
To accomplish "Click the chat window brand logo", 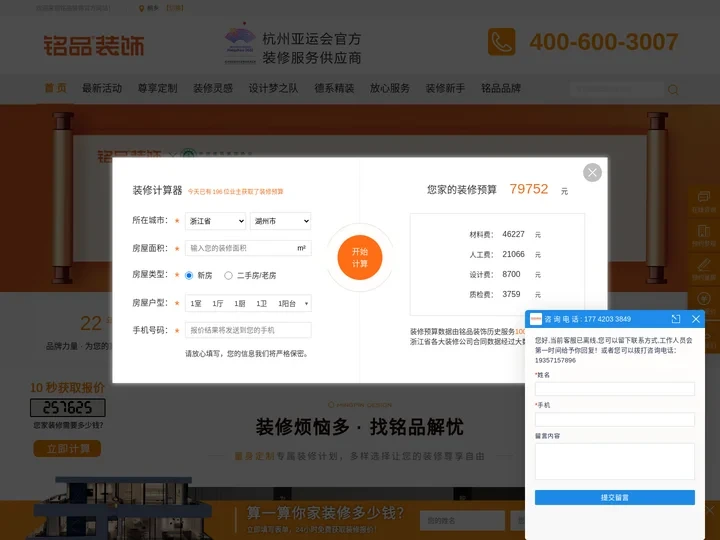I will (x=536, y=319).
